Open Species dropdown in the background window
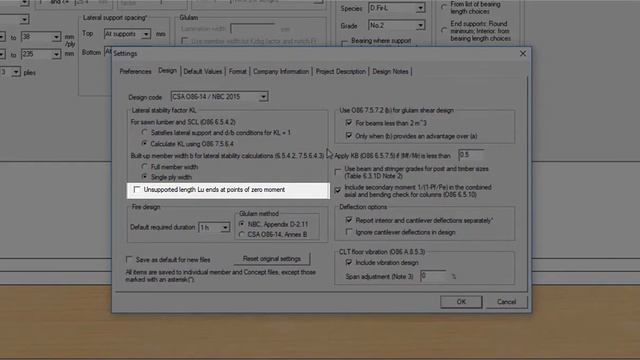 (x=420, y=8)
